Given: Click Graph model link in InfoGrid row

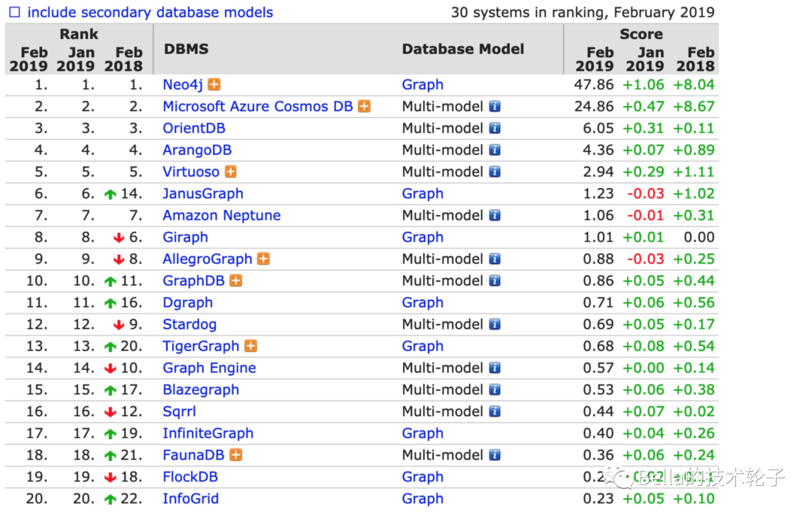Looking at the screenshot, I should coord(423,498).
